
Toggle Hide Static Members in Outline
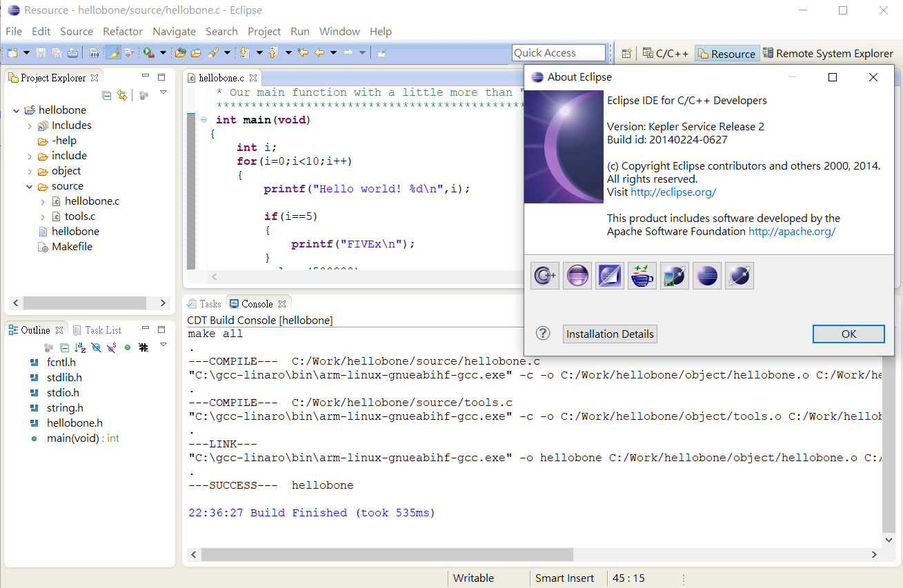112,347
